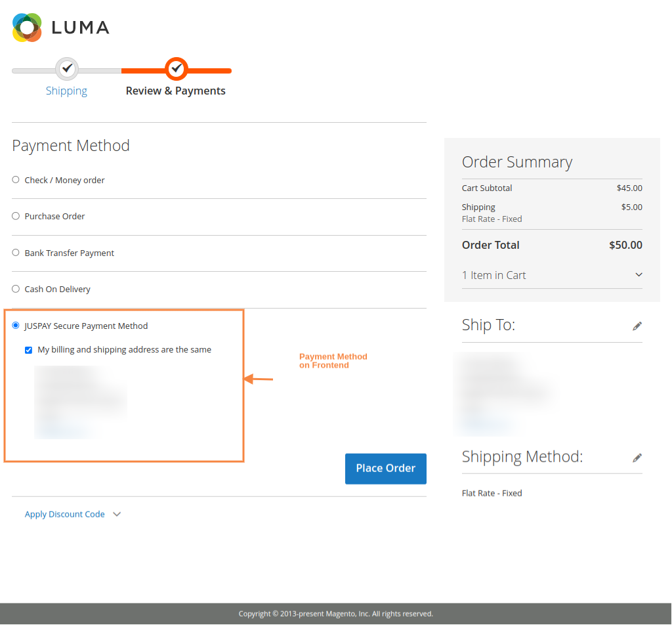Click the orange annotation arrow icon

pyautogui.click(x=259, y=379)
